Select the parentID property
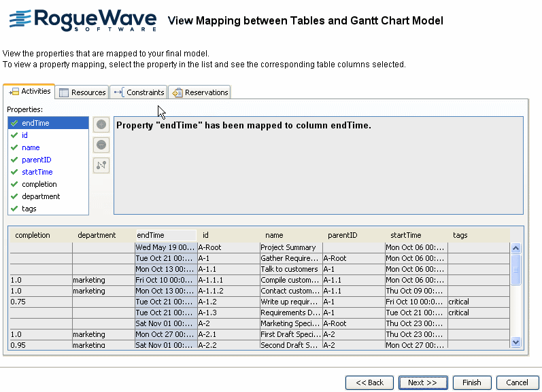Screen dimensions: 542x392 [x=36, y=160]
